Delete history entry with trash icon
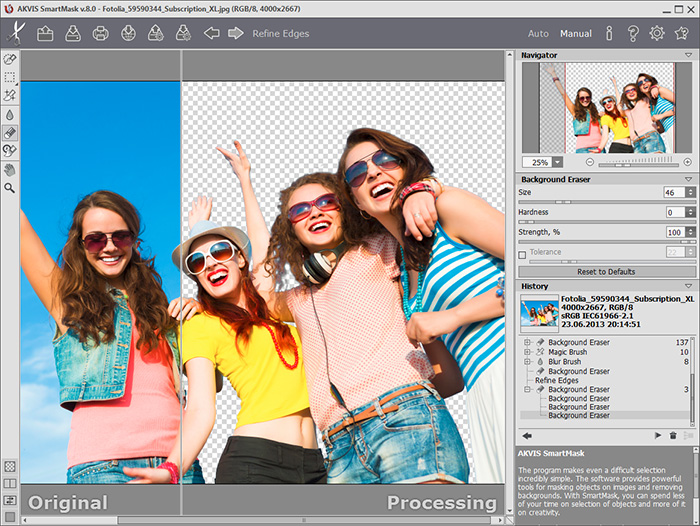 click(x=673, y=436)
